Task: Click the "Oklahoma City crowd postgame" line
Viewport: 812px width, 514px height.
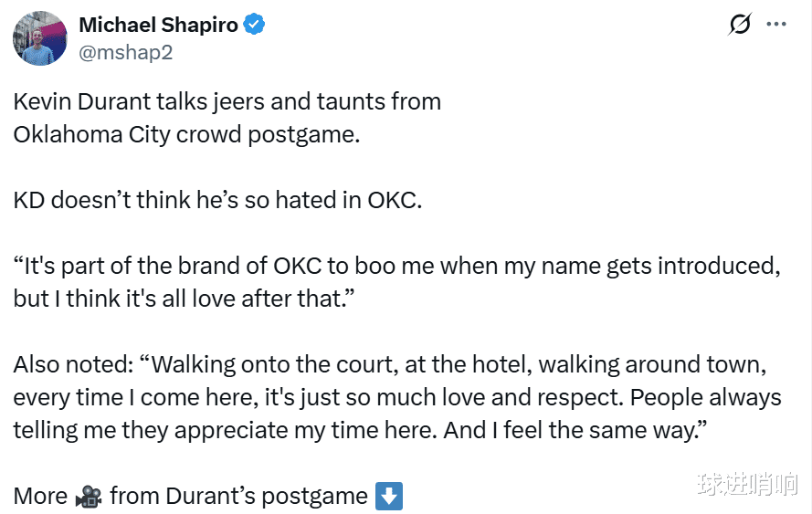Action: coord(186,134)
